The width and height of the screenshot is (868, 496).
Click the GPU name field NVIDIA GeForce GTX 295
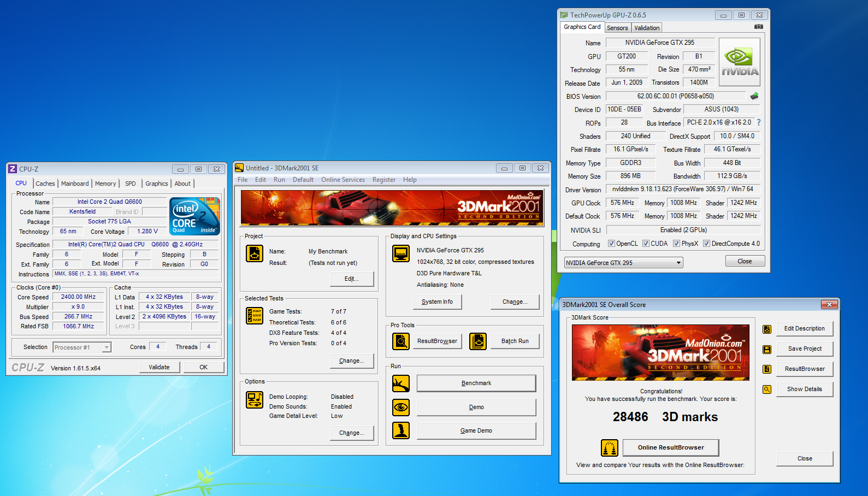coord(660,42)
